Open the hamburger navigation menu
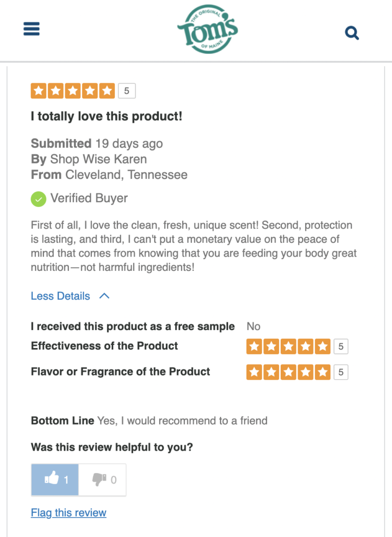The width and height of the screenshot is (392, 537). 32,29
